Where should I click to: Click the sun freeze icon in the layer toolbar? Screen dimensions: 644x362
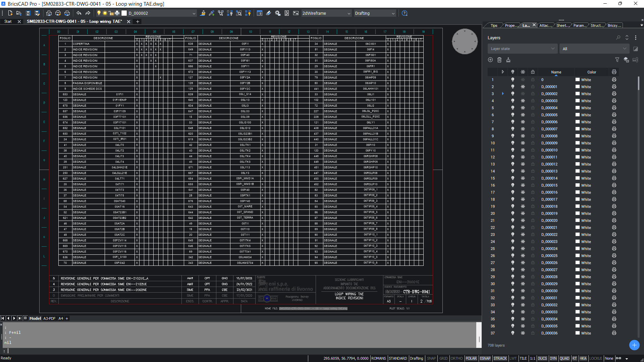click(x=105, y=13)
